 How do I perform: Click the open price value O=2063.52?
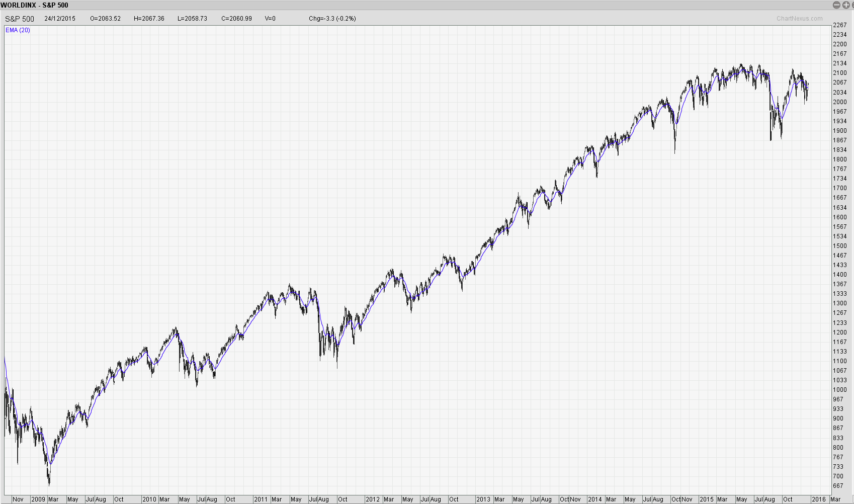click(105, 19)
